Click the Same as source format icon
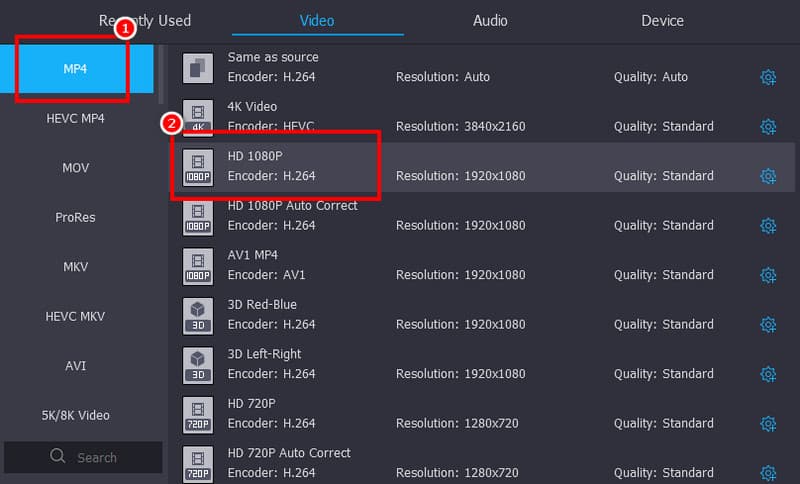800x484 pixels. (198, 68)
